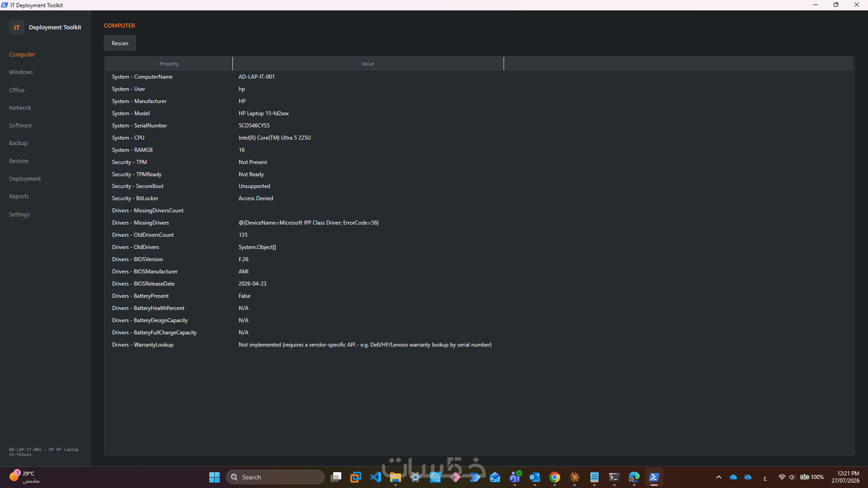Click the COMPUTER page heading
This screenshot has height=488, width=868.
(x=119, y=26)
